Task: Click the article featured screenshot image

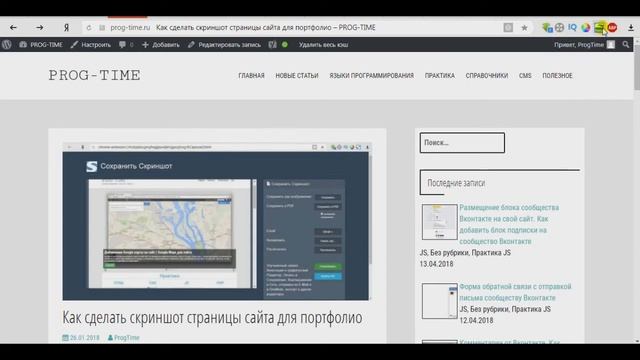Action: pos(216,221)
